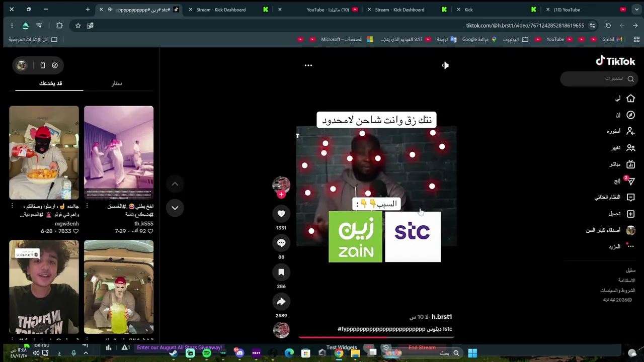Screen dimensions: 644x362
Task: Open the Chrome extensions puzzle icon
Action: tap(59, 26)
